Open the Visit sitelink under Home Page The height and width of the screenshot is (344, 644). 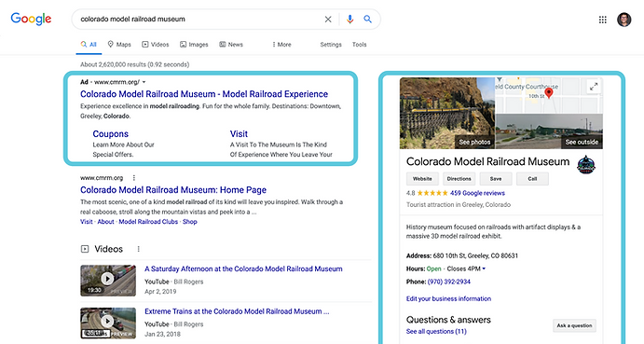click(87, 222)
